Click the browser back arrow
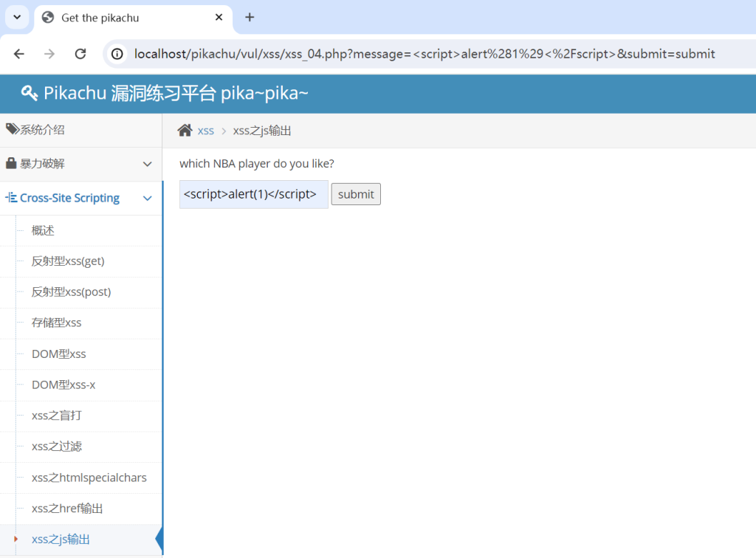Screen dimensions: 756x558 coord(18,54)
